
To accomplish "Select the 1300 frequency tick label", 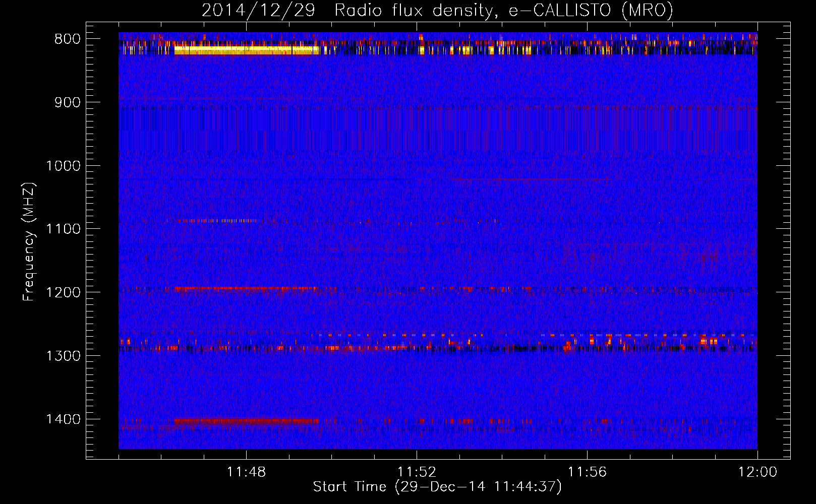I will (63, 356).
